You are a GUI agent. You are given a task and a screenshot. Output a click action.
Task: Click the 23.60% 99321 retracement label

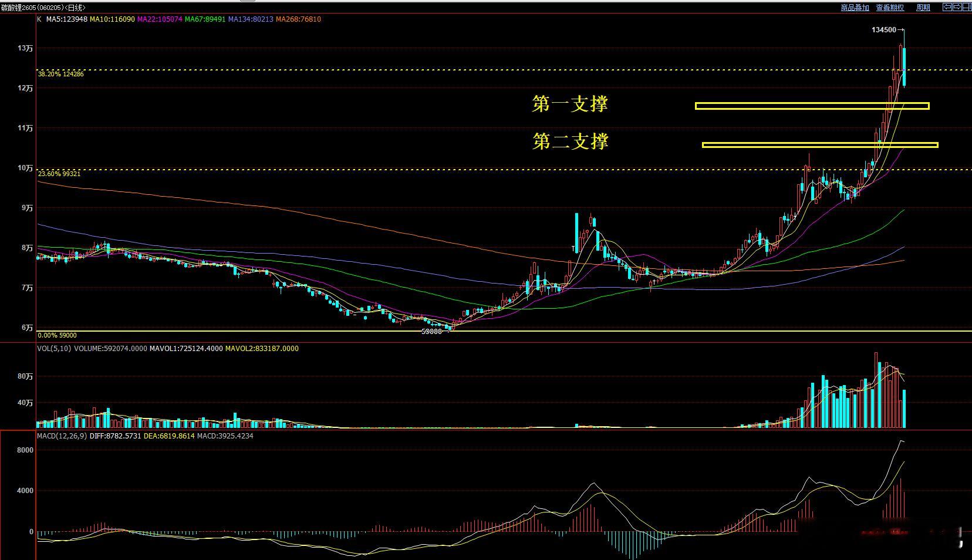click(59, 174)
